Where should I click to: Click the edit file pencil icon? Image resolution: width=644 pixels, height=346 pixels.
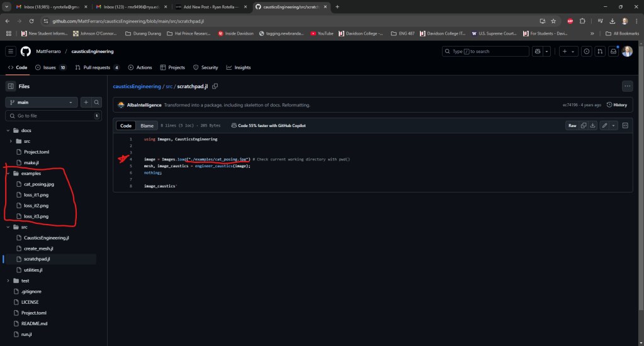(604, 126)
